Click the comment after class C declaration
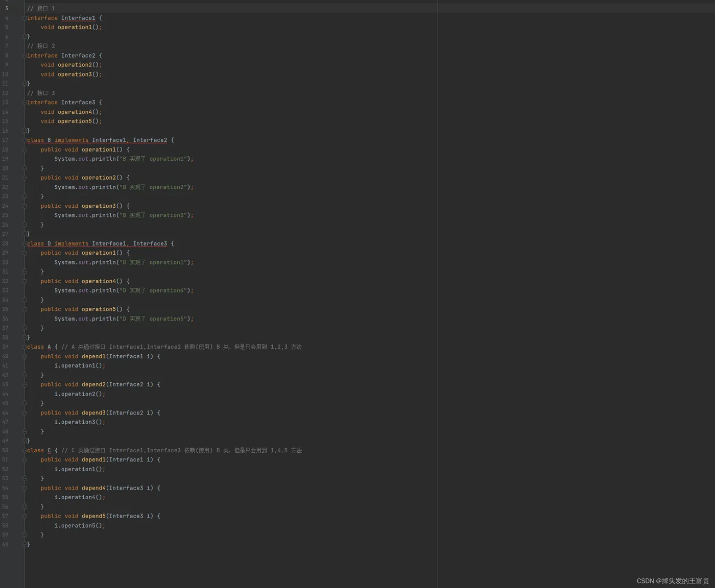 coord(182,451)
